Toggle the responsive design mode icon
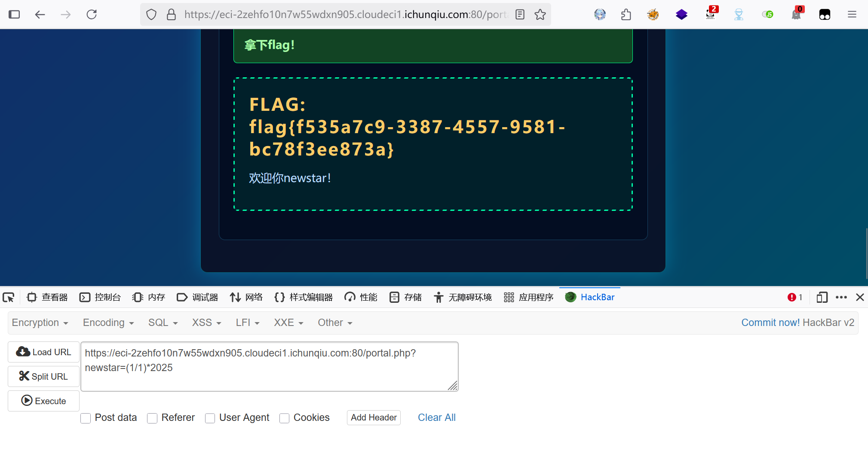Image resolution: width=868 pixels, height=469 pixels. (822, 297)
